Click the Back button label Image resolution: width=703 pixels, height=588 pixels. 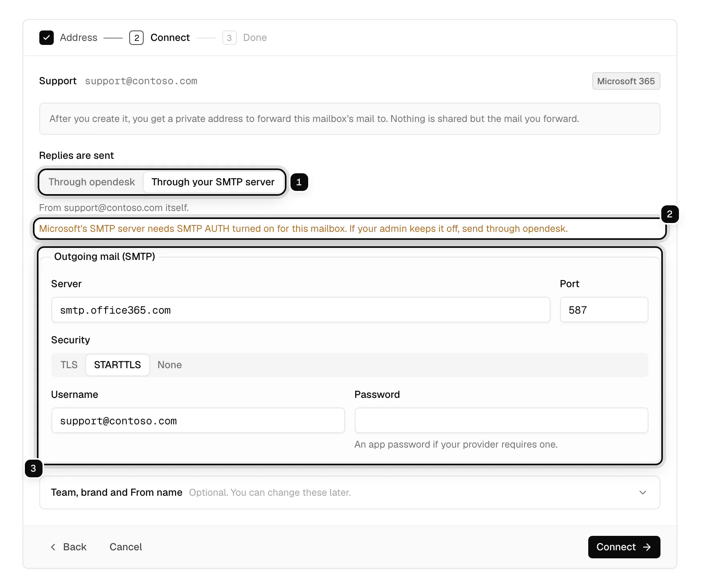75,547
